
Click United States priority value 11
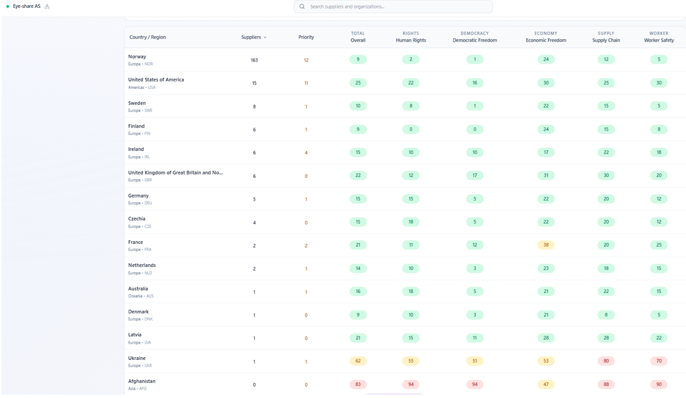pos(306,83)
